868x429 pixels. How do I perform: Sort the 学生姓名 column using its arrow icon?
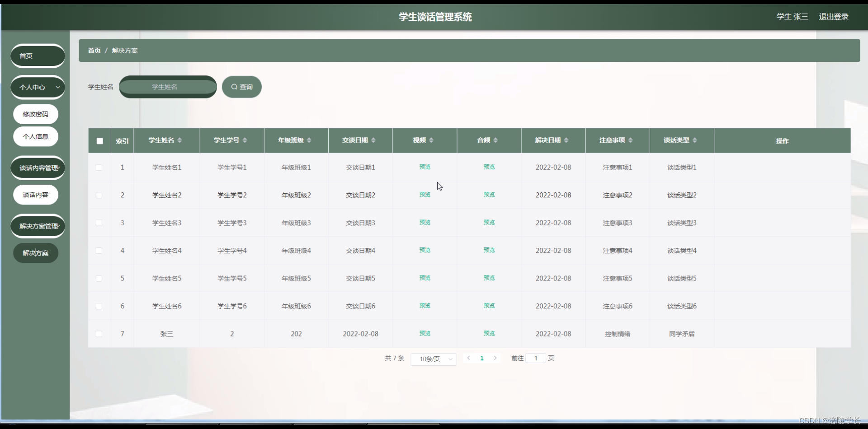pos(180,140)
